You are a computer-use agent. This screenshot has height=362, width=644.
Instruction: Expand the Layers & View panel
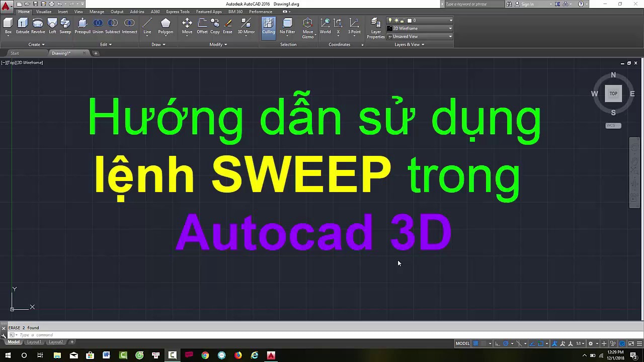(x=409, y=44)
